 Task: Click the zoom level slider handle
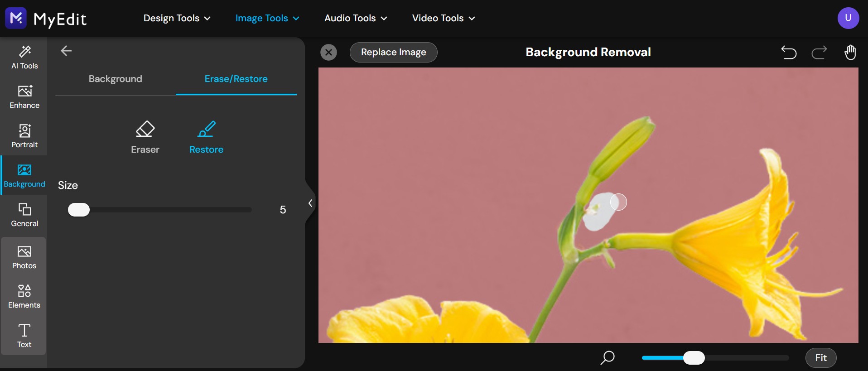[694, 358]
